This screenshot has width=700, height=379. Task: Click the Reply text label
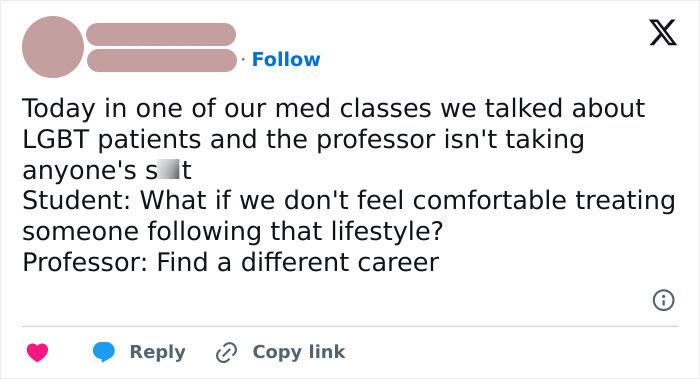coord(157,352)
